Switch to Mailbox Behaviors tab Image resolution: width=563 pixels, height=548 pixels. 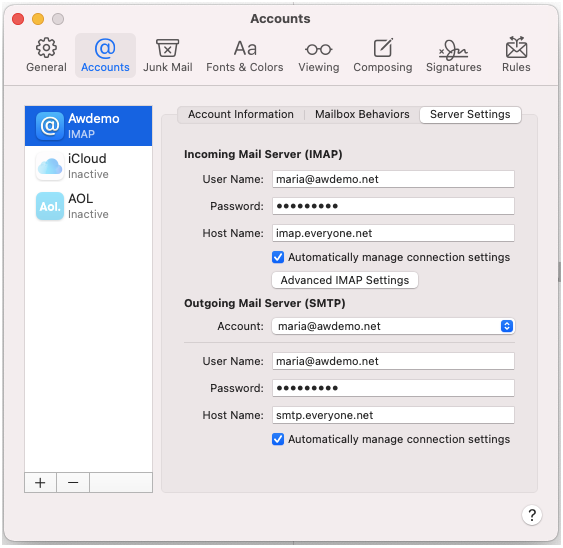(362, 114)
